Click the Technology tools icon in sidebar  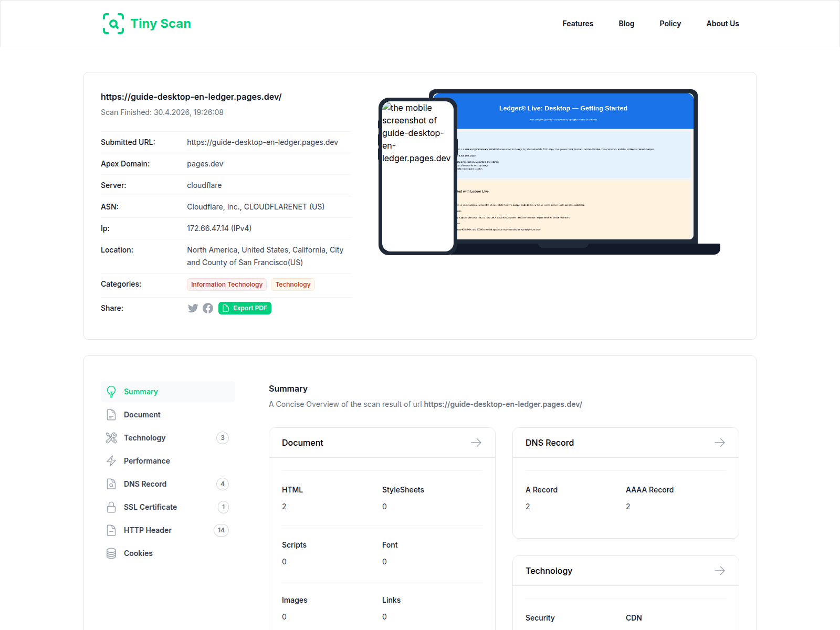pyautogui.click(x=111, y=438)
